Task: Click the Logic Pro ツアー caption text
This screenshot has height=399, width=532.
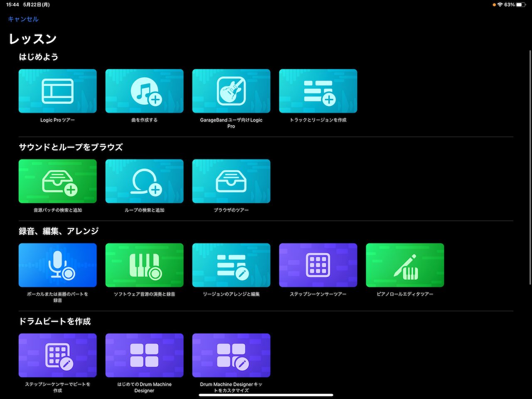Action: (58, 120)
